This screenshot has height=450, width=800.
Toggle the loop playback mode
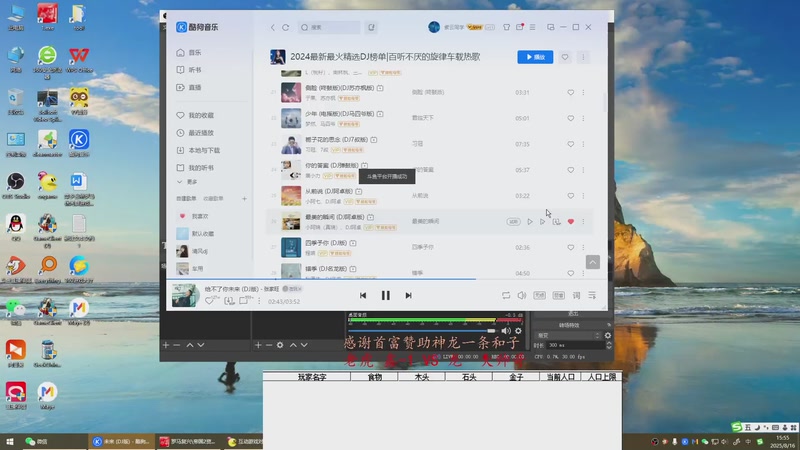pyautogui.click(x=506, y=295)
